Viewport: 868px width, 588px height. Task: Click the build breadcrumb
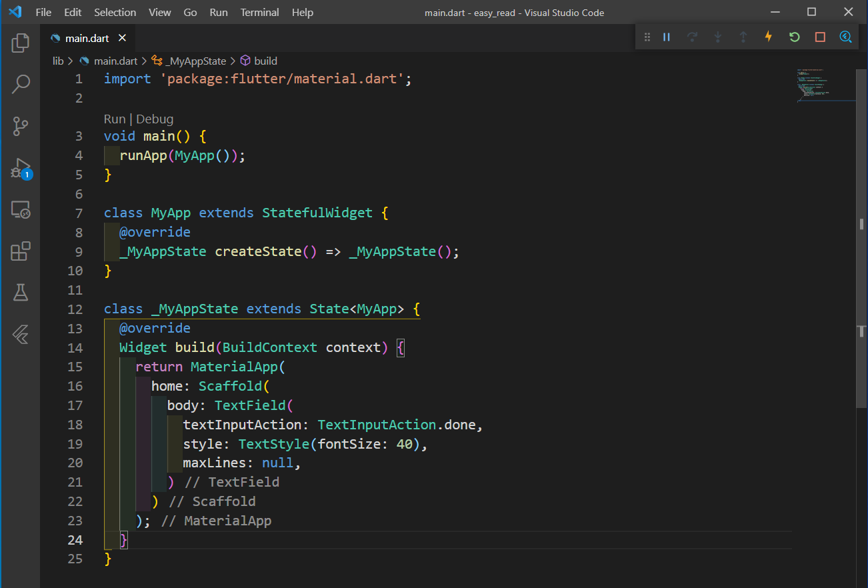click(259, 61)
